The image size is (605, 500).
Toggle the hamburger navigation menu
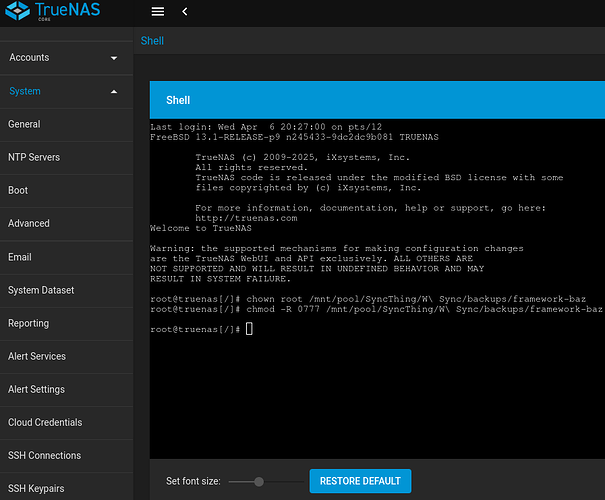(157, 12)
